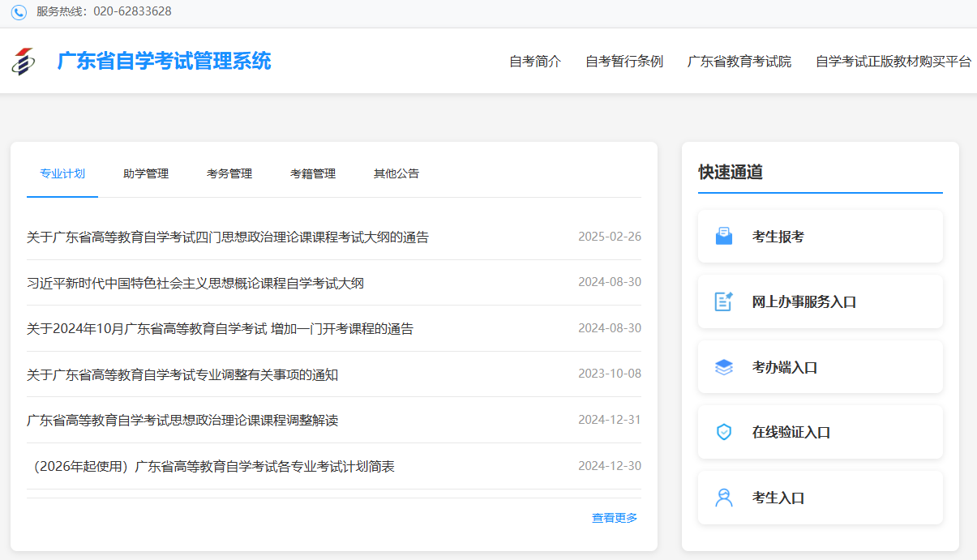Open the 2026年起使用 专业考试计划简表 notice

tap(211, 466)
